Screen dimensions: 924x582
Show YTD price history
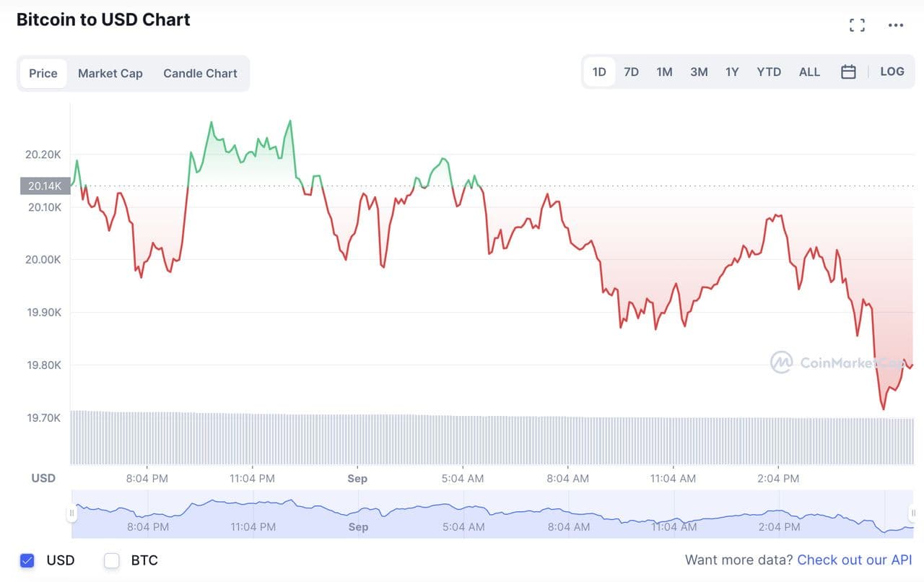(x=769, y=72)
